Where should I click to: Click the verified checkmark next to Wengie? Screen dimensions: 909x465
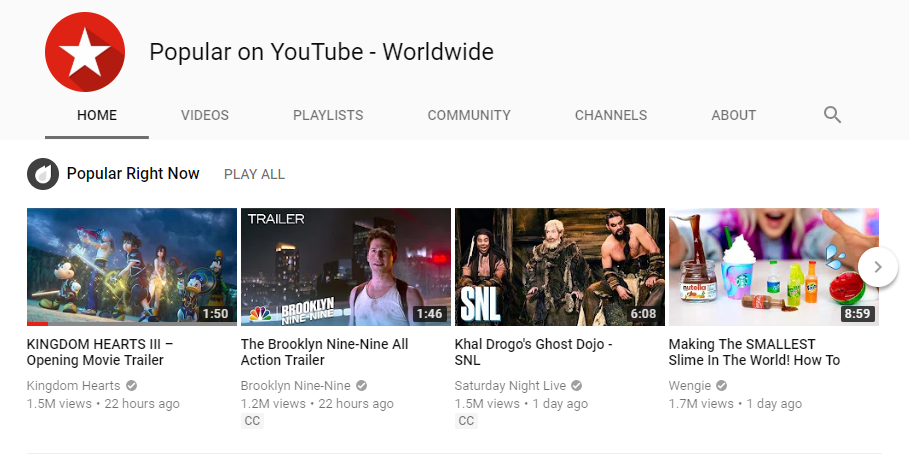[x=721, y=386]
